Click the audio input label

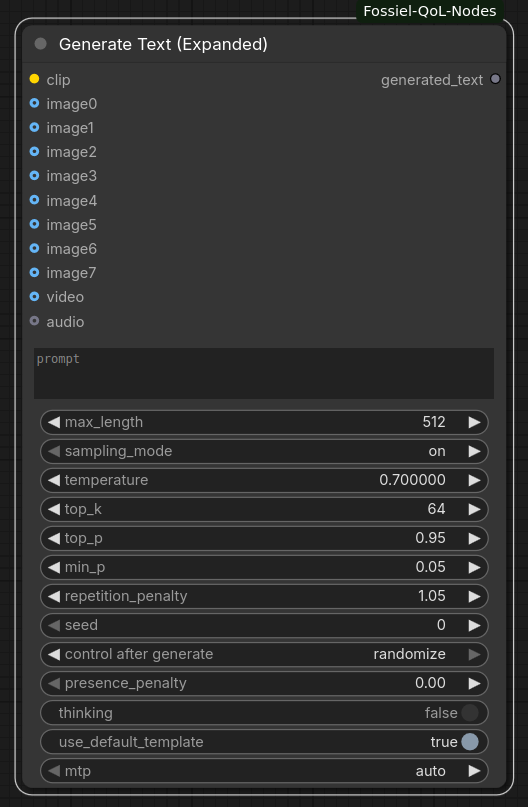pos(65,322)
